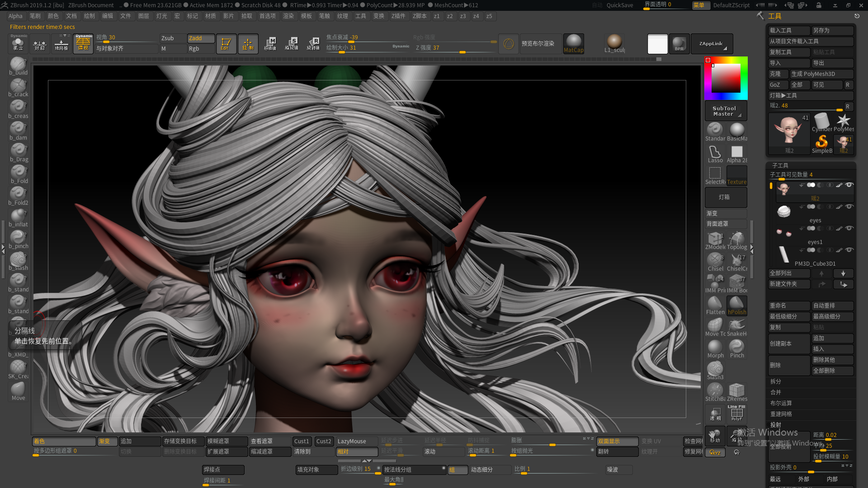The image size is (868, 488).
Task: Hide the eyes subtool with eye icon
Action: [x=849, y=206]
